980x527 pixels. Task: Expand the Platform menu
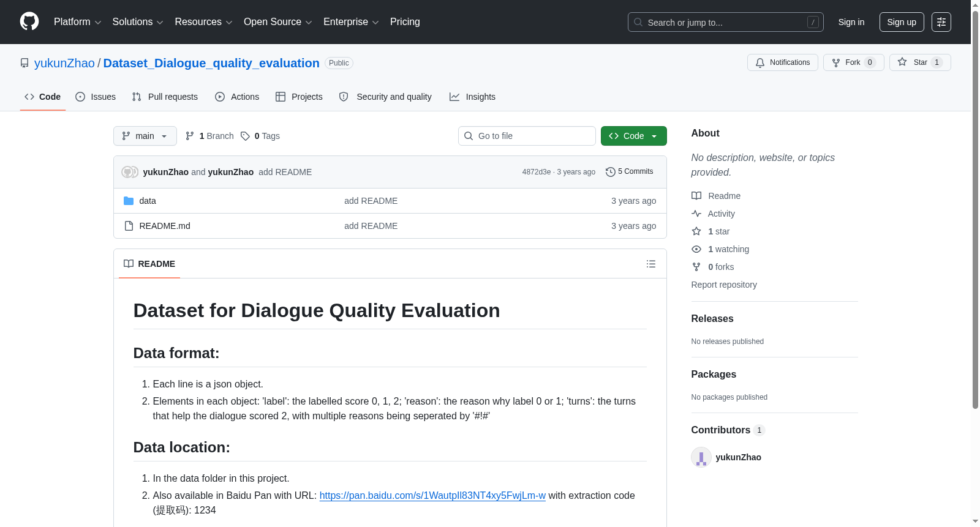[78, 22]
